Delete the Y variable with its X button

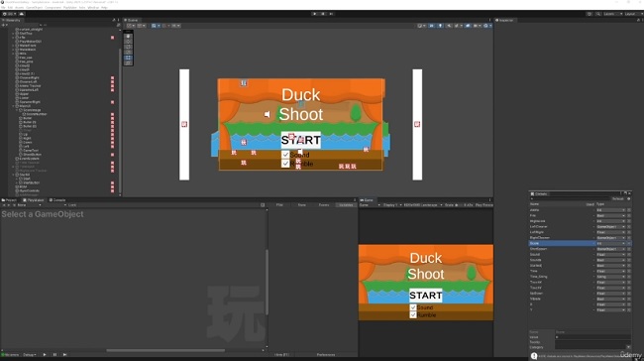coord(629,310)
